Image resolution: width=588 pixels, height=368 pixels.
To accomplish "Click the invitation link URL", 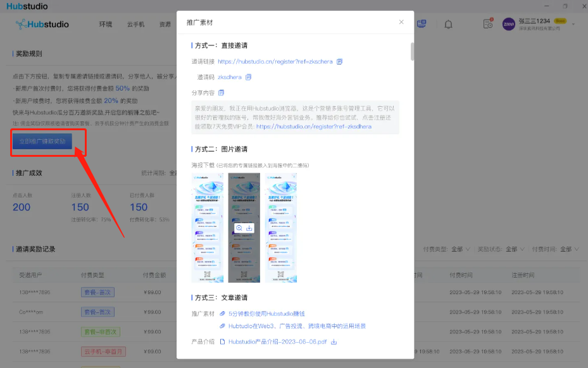I will click(x=275, y=61).
